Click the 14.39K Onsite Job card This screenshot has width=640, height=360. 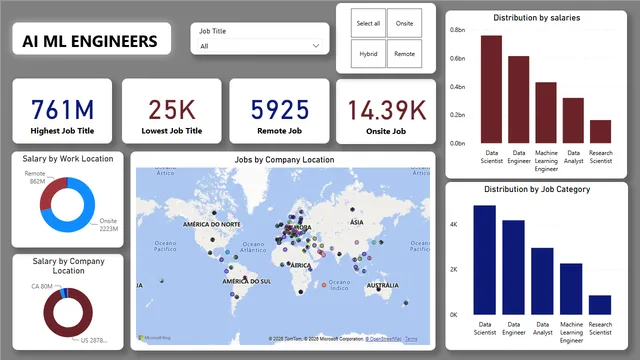[386, 111]
